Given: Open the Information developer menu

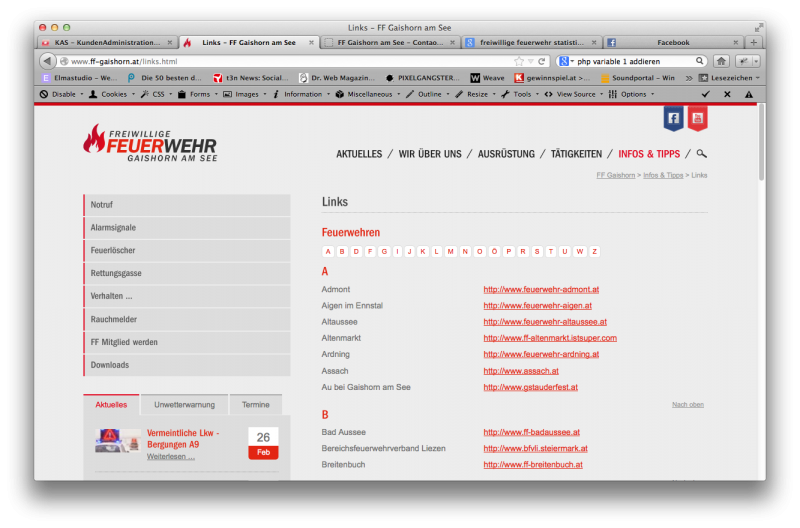Looking at the screenshot, I should pos(301,94).
